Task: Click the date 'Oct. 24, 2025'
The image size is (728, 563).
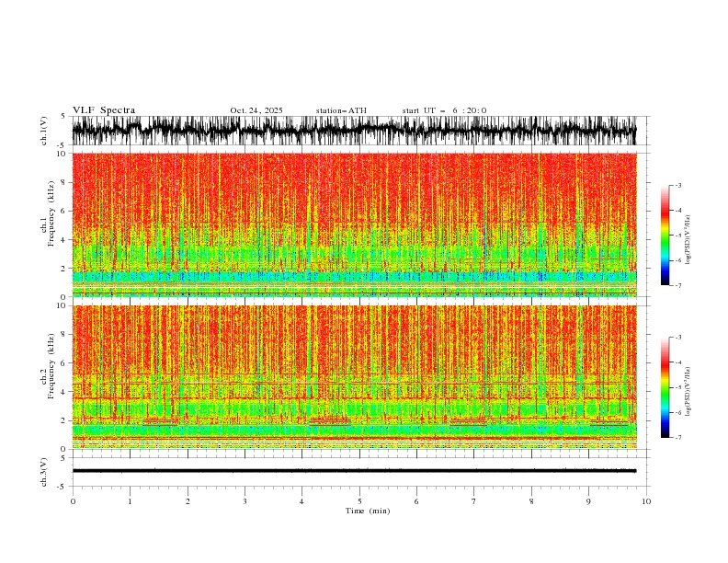Action: click(256, 110)
